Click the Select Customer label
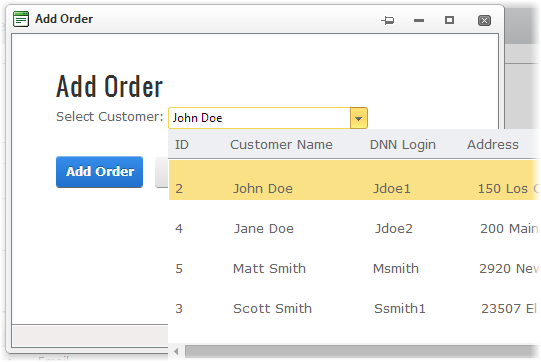541x362 pixels. 109,117
